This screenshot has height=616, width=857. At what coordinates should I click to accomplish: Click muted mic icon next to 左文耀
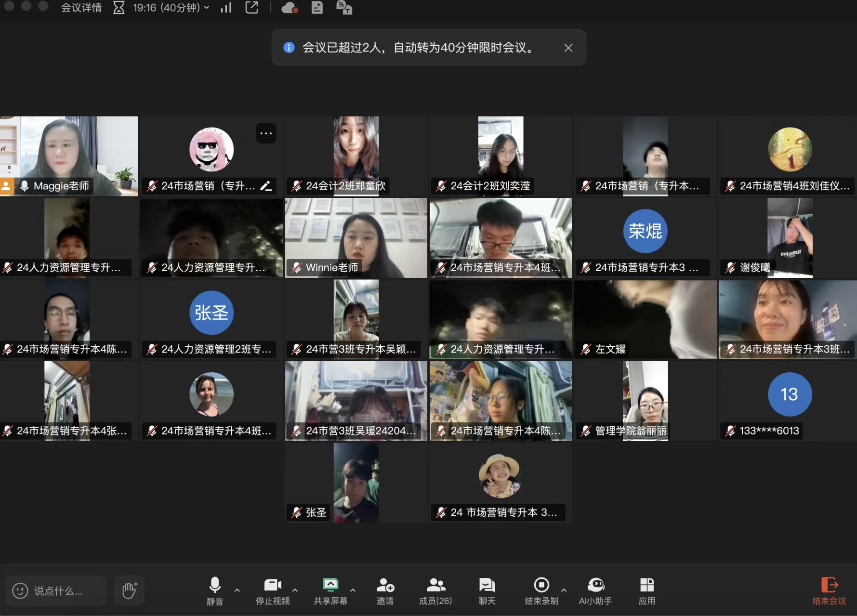586,349
